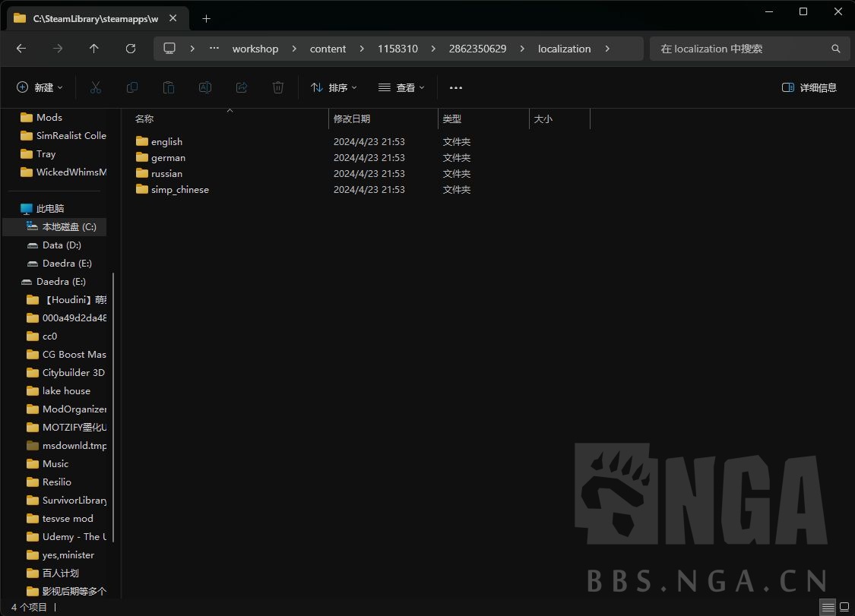Image resolution: width=855 pixels, height=616 pixels.
Task: Click the Paste icon
Action: click(169, 87)
